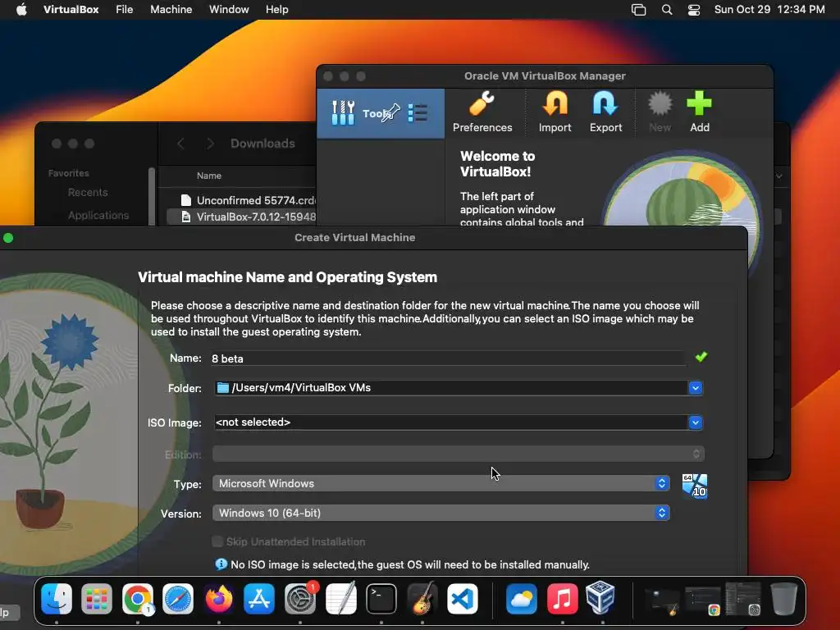This screenshot has height=630, width=840.
Task: Open the Help menu
Action: [x=277, y=10]
